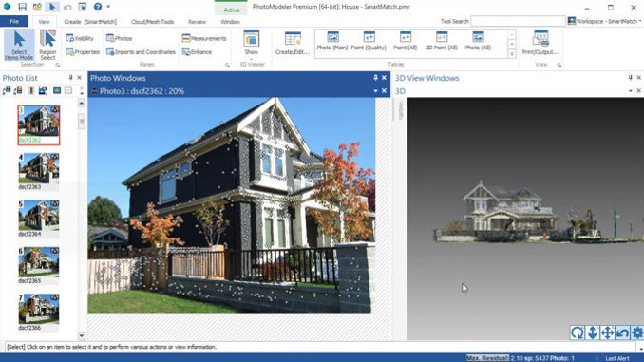The height and width of the screenshot is (362, 644).
Task: Select the dscf2364 photo thumbnail
Action: [x=39, y=219]
